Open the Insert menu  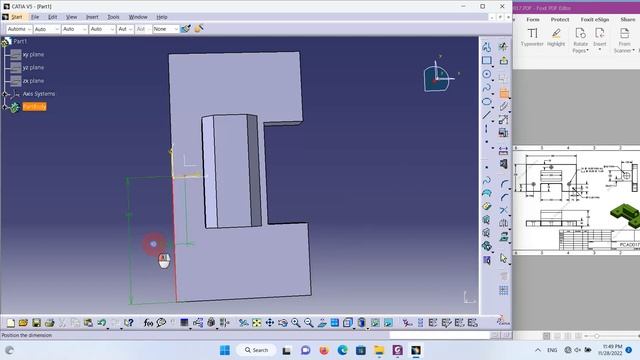(x=92, y=17)
